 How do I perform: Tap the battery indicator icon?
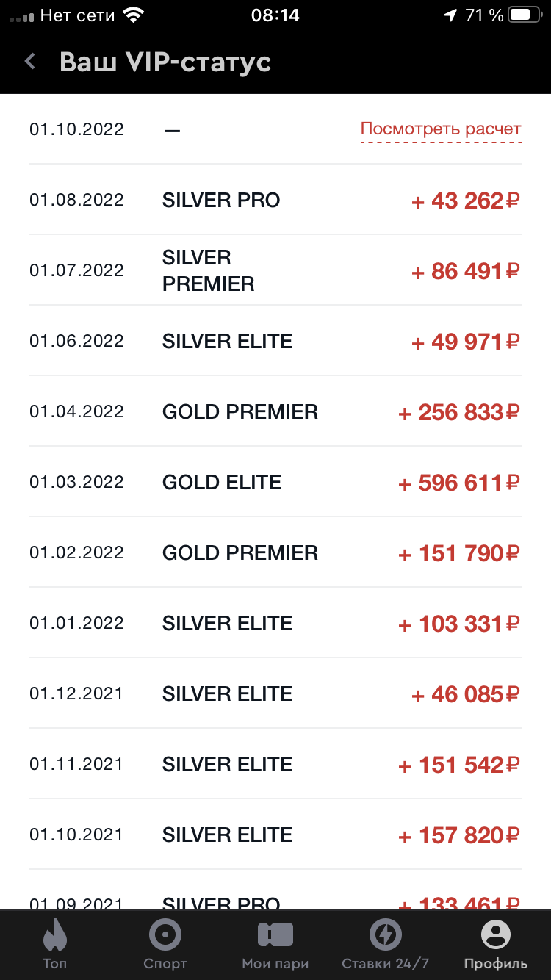pos(525,15)
